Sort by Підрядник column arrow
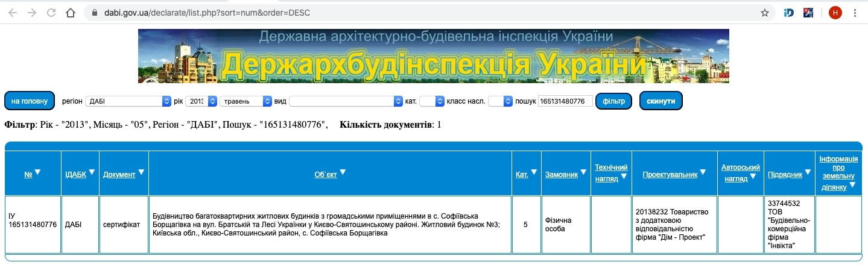The width and height of the screenshot is (868, 265). tap(808, 172)
